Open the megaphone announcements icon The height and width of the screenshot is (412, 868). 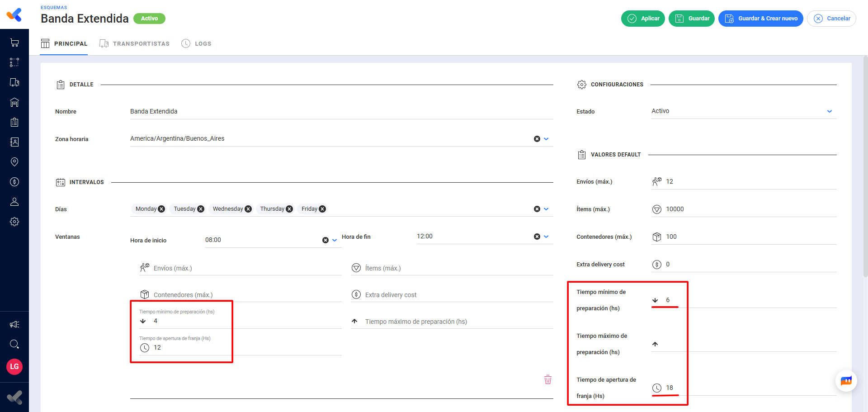click(14, 324)
